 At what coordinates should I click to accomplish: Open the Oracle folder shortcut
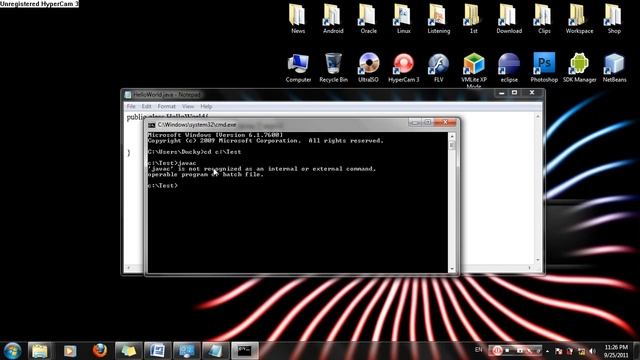368,18
